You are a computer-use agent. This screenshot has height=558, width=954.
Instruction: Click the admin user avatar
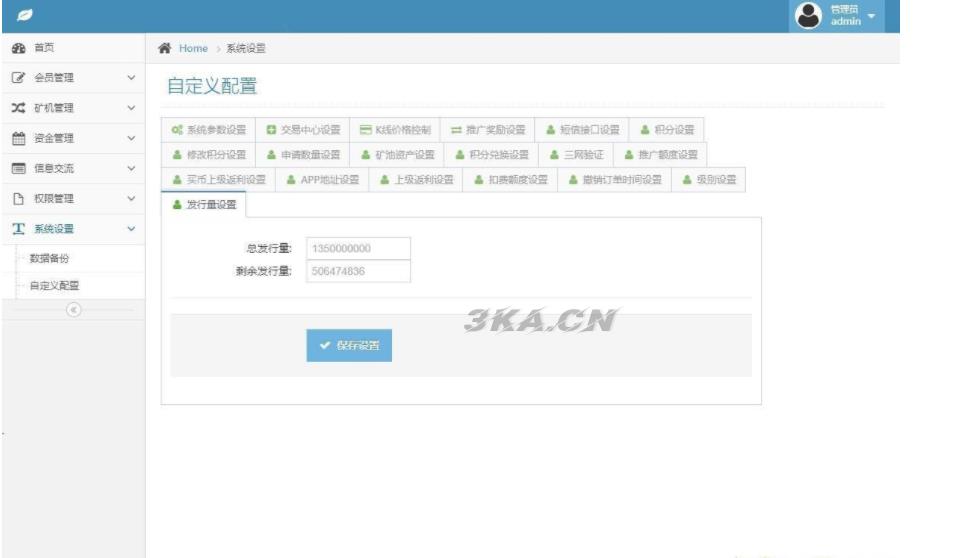(x=809, y=15)
